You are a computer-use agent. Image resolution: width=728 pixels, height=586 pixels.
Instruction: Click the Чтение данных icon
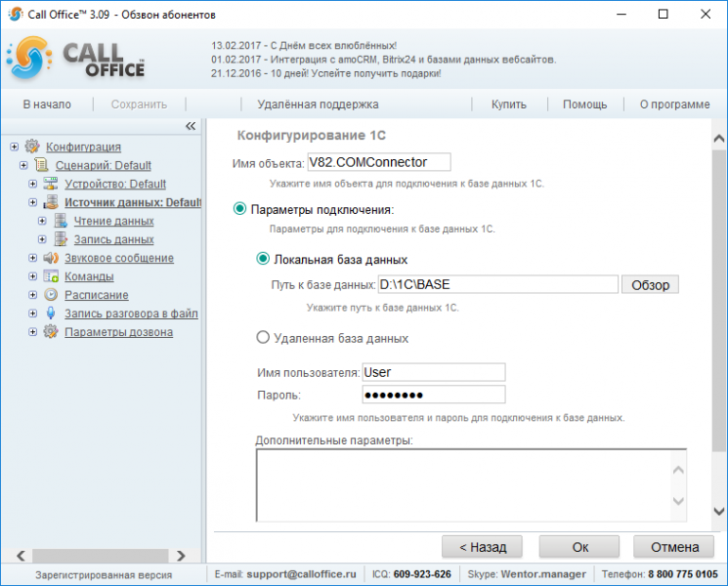pyautogui.click(x=61, y=221)
